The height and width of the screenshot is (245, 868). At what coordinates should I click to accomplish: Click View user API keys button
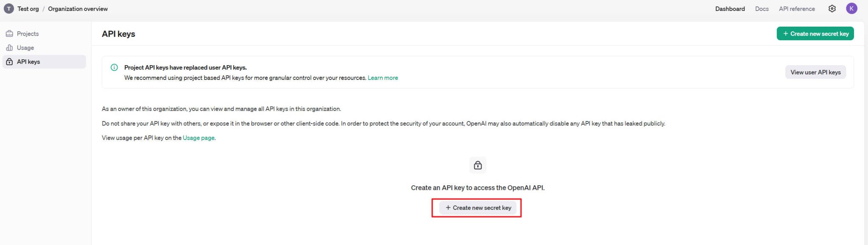pyautogui.click(x=815, y=72)
